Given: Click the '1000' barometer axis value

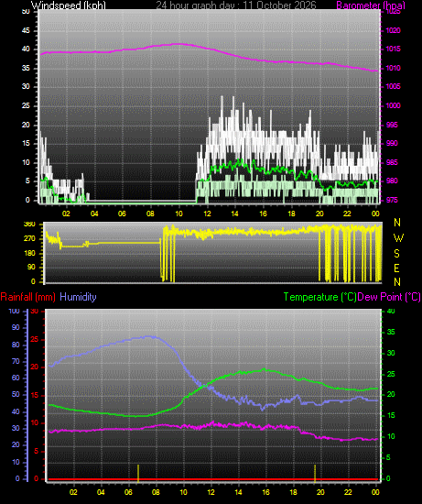Looking at the screenshot, I should 394,105.
